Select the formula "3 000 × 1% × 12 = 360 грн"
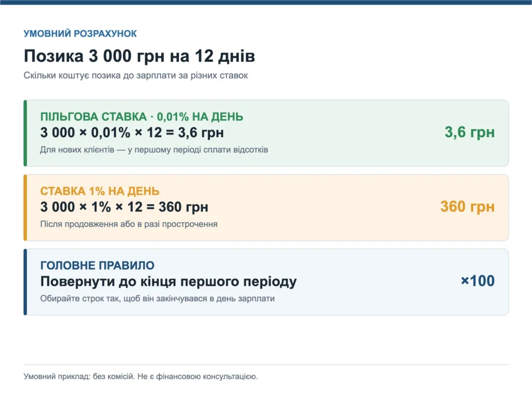Image resolution: width=532 pixels, height=399 pixels. point(124,207)
